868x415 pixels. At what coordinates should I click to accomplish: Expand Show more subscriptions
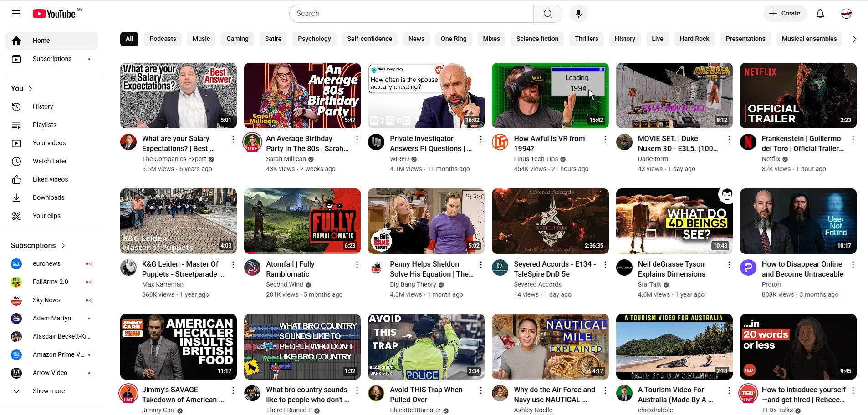[49, 391]
